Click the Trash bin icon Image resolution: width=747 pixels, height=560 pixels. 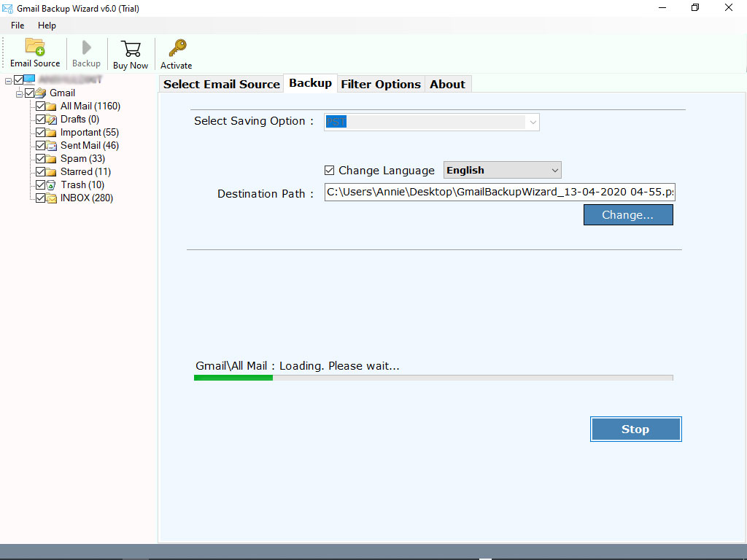(x=52, y=184)
